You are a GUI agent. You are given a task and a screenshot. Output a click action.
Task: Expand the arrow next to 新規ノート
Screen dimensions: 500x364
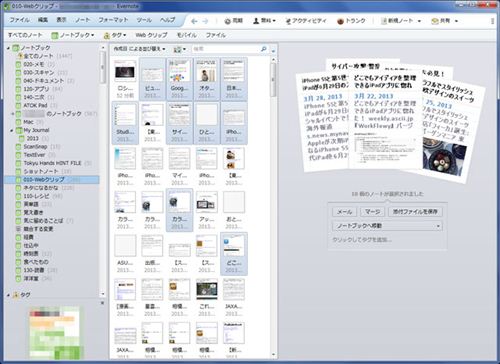[x=419, y=21]
